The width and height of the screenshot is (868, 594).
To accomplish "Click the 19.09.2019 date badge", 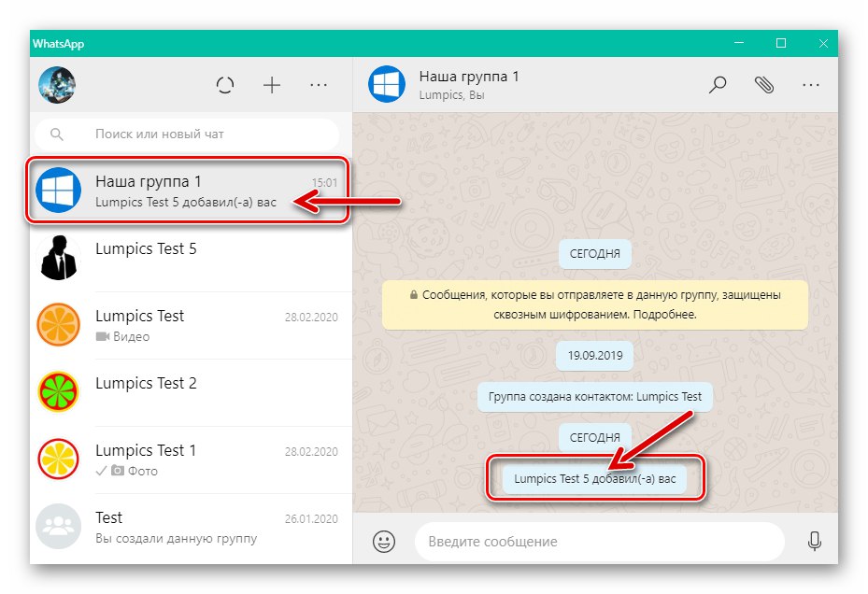I will pyautogui.click(x=595, y=356).
